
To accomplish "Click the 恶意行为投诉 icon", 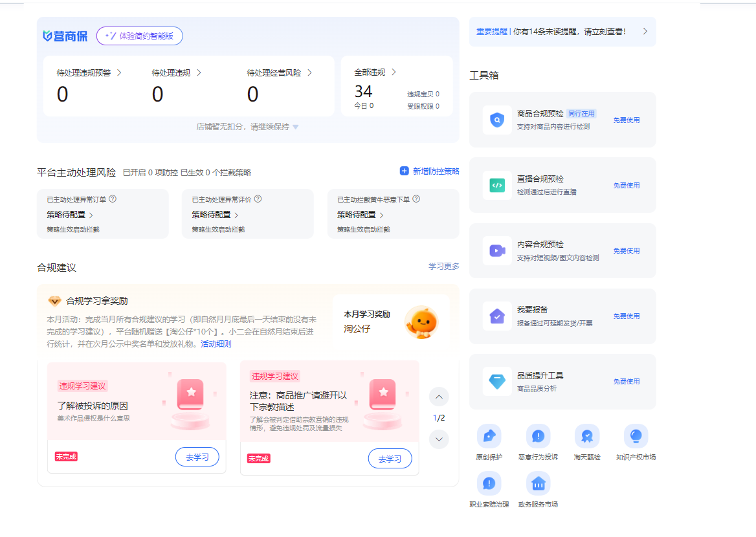I will (x=538, y=436).
